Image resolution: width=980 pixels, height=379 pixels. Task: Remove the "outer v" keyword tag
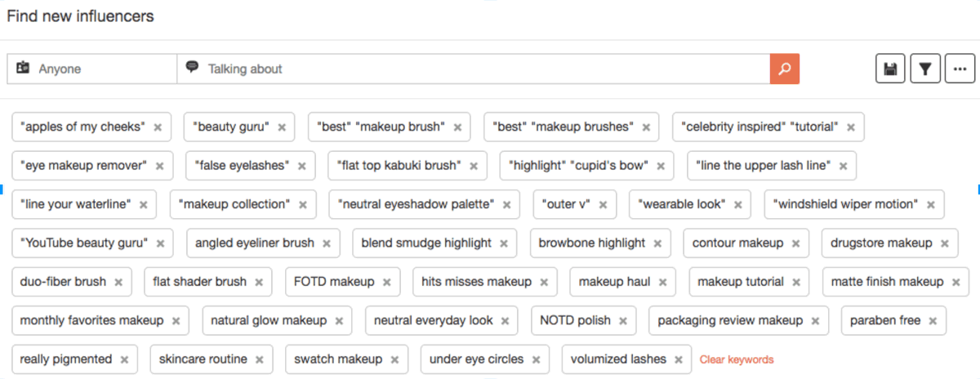click(603, 205)
